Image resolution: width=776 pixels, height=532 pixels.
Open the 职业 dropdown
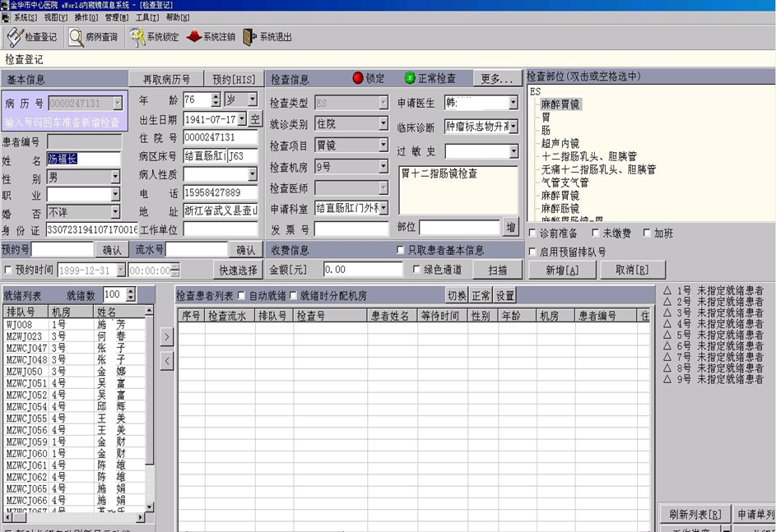click(115, 194)
